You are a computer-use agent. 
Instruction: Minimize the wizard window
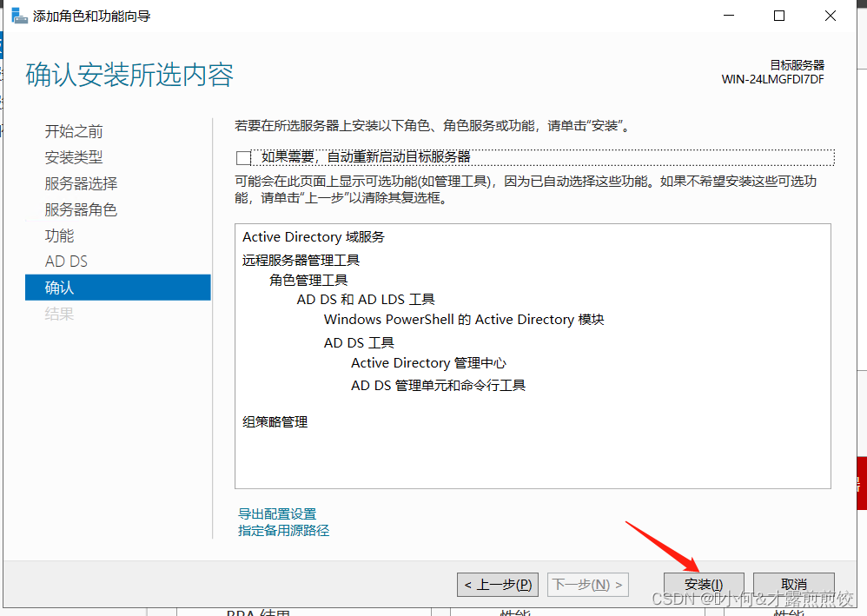[730, 16]
